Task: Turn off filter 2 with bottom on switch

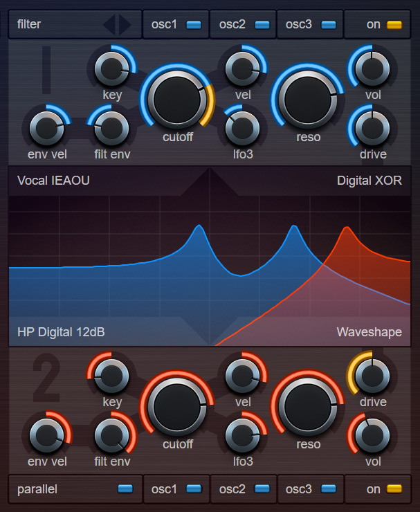Action: point(394,489)
